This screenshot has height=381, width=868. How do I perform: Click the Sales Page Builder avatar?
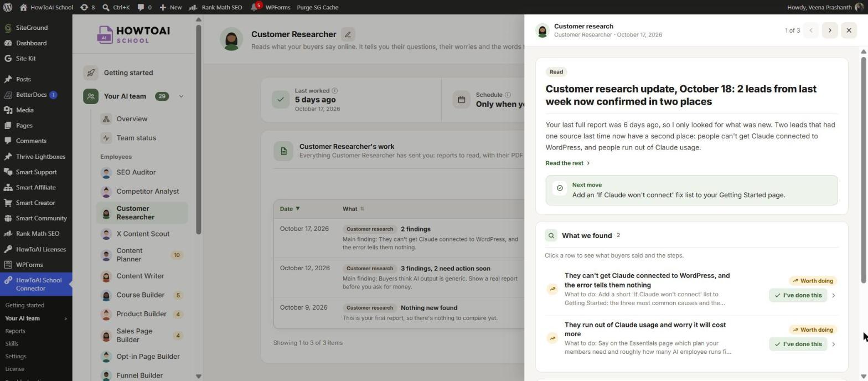click(106, 336)
